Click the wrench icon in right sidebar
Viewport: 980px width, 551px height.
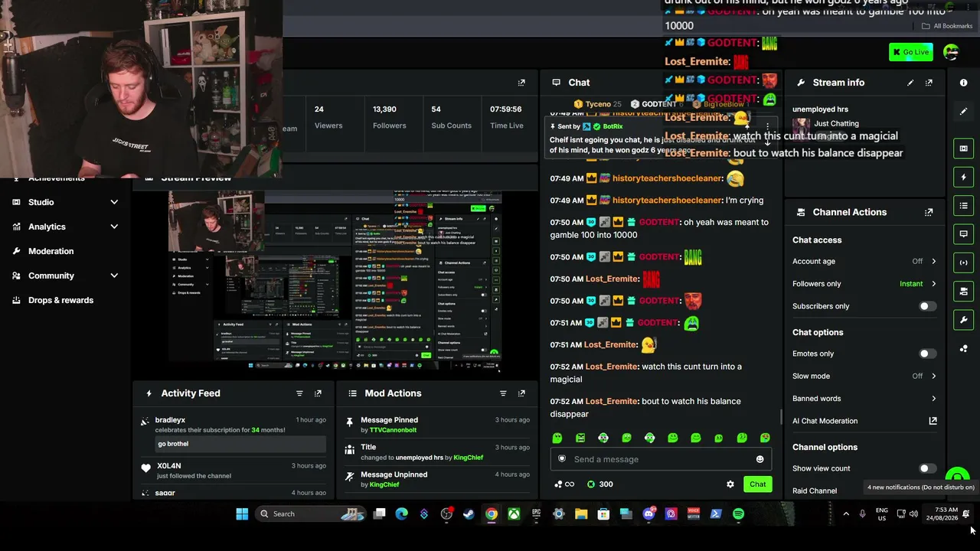964,320
